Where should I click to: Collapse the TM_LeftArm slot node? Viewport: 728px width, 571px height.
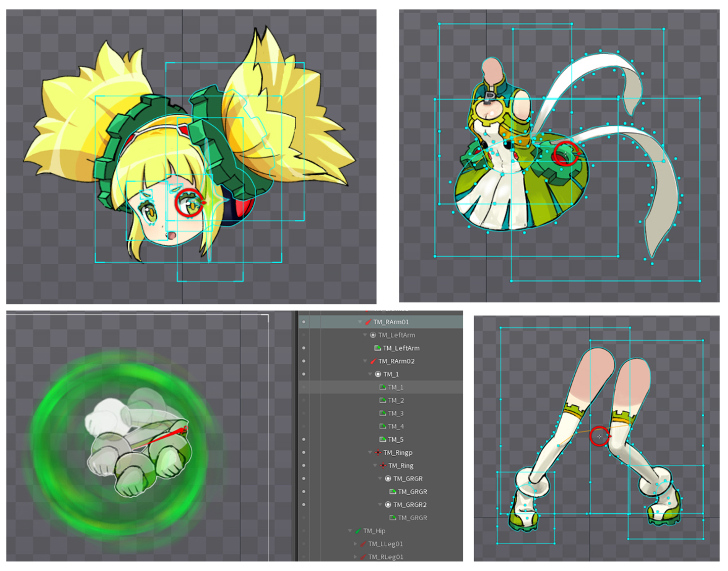[x=365, y=335]
